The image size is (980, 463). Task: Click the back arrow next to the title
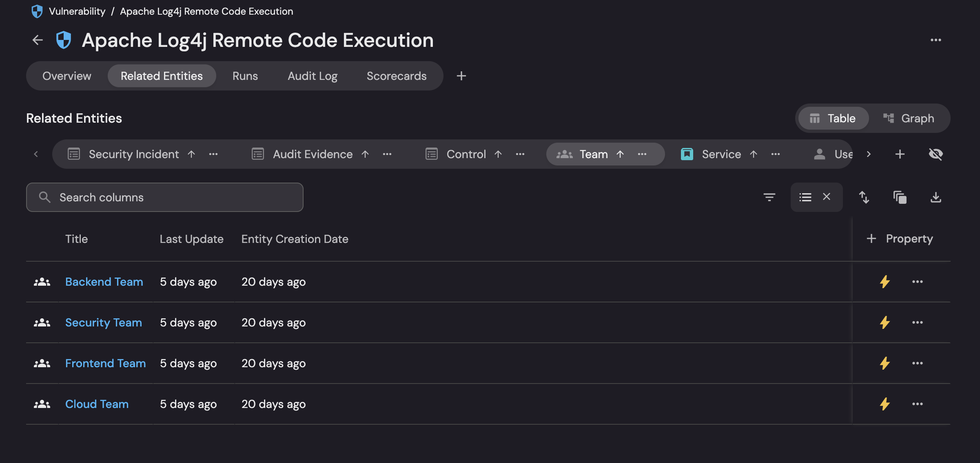click(x=37, y=40)
